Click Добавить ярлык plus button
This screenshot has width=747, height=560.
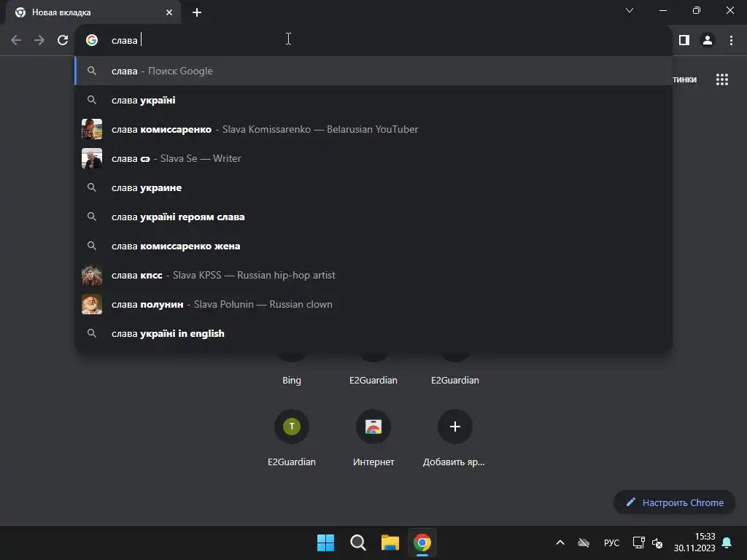[x=455, y=426]
